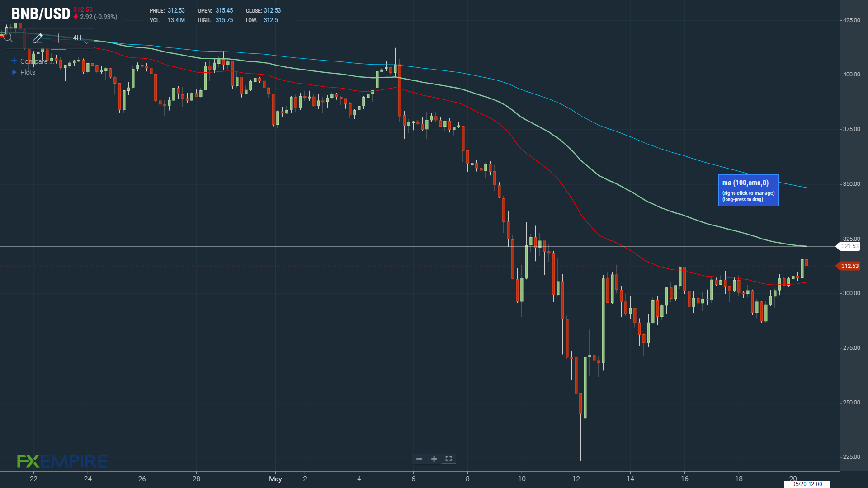The height and width of the screenshot is (488, 868).
Task: Click the May label on time axis
Action: tap(275, 479)
